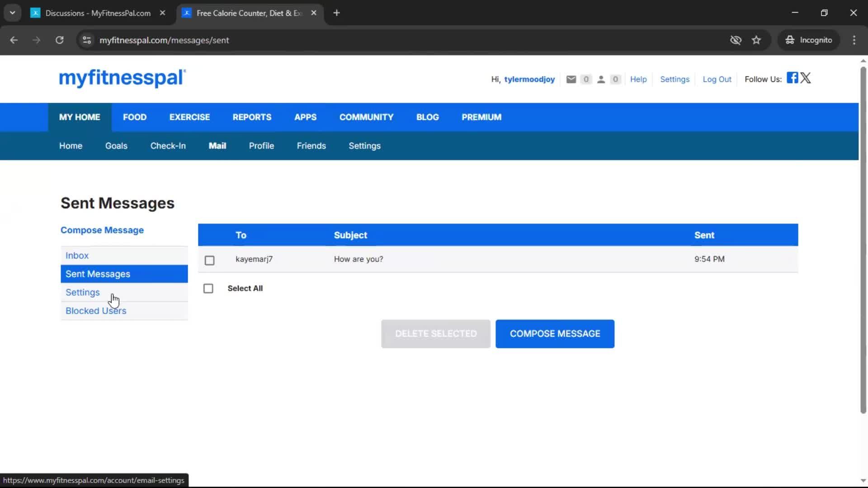
Task: Visit MyFitnessPal X page icon
Action: pos(806,78)
